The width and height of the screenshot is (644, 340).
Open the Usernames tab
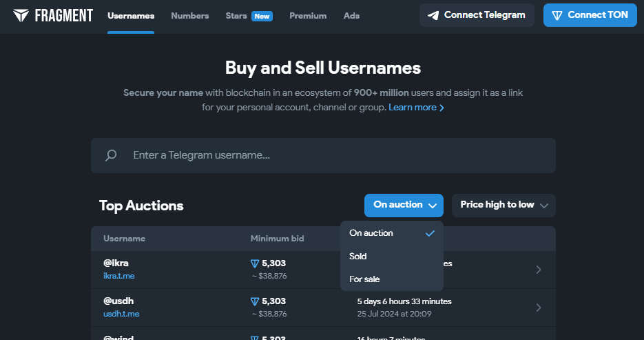[x=131, y=16]
